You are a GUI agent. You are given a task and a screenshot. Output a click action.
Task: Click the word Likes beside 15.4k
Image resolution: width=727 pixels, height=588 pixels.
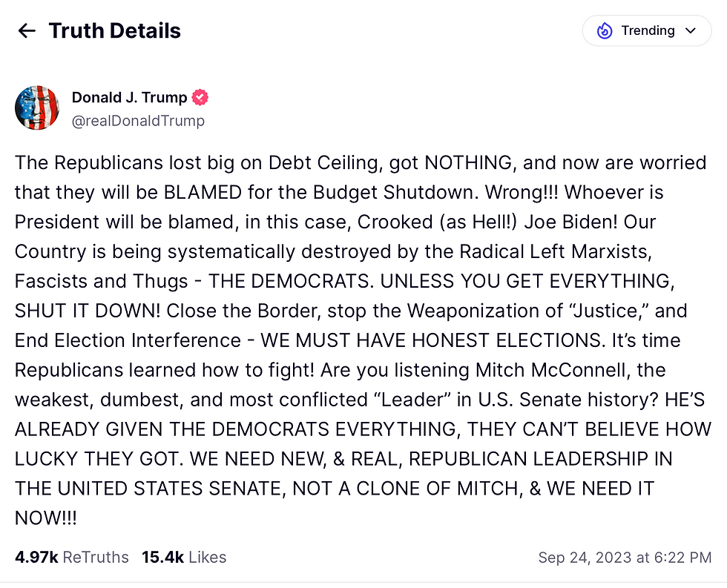[207, 557]
